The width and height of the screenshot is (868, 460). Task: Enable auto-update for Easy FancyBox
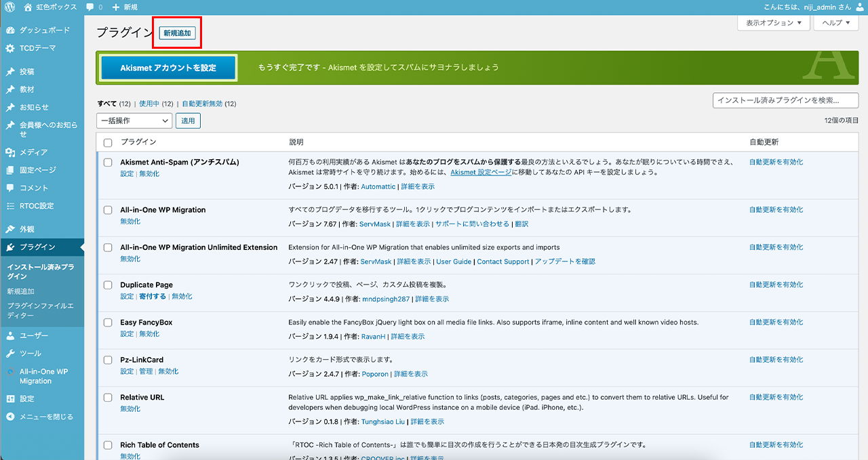pyautogui.click(x=776, y=322)
